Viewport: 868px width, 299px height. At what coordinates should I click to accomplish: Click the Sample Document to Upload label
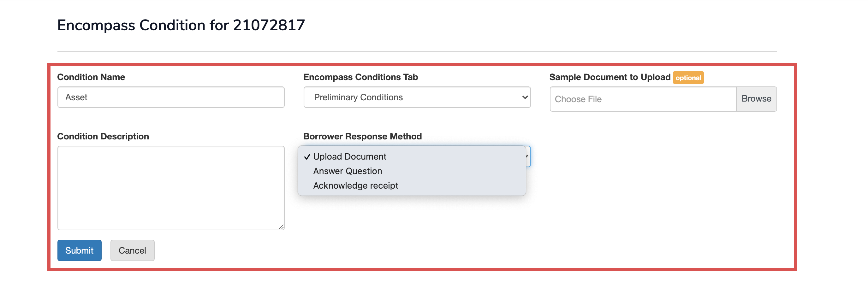(x=609, y=77)
